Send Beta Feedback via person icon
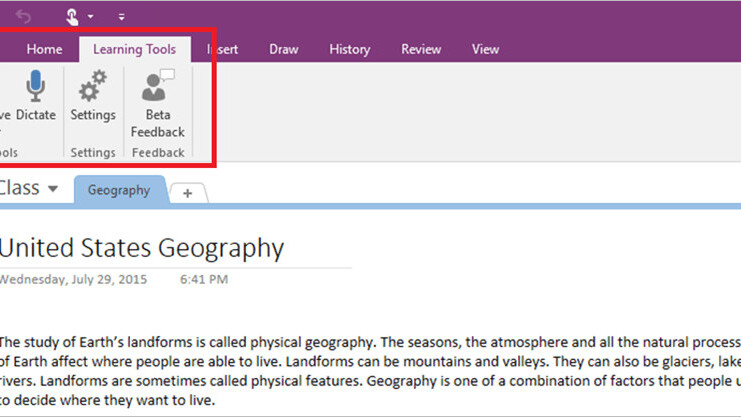This screenshot has width=741, height=417. [x=157, y=88]
